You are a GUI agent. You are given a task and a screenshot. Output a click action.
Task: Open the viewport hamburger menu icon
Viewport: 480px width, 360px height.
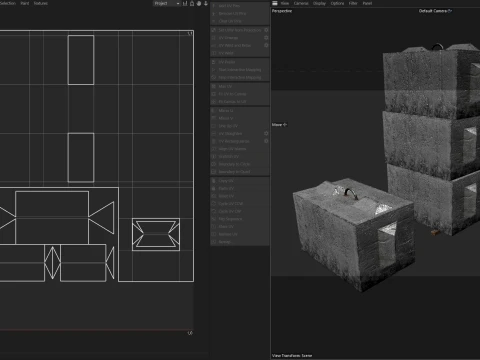click(275, 3)
